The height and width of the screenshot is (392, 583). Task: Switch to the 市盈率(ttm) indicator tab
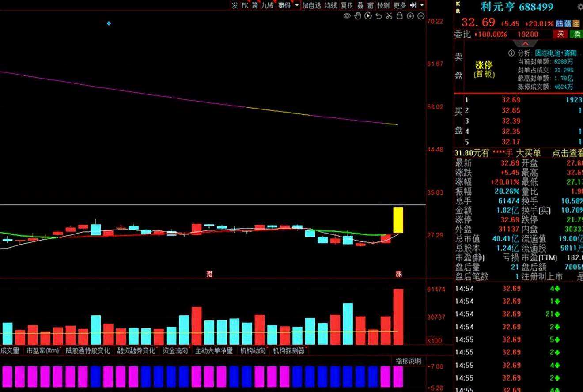pyautogui.click(x=43, y=351)
